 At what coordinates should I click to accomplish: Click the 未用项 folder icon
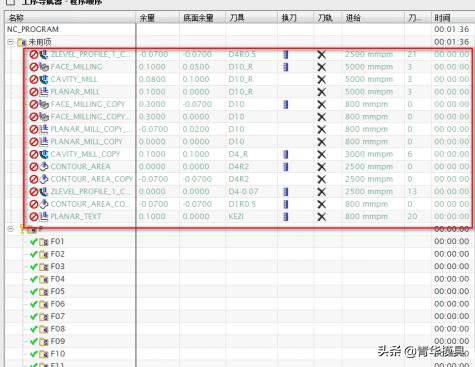[22, 42]
